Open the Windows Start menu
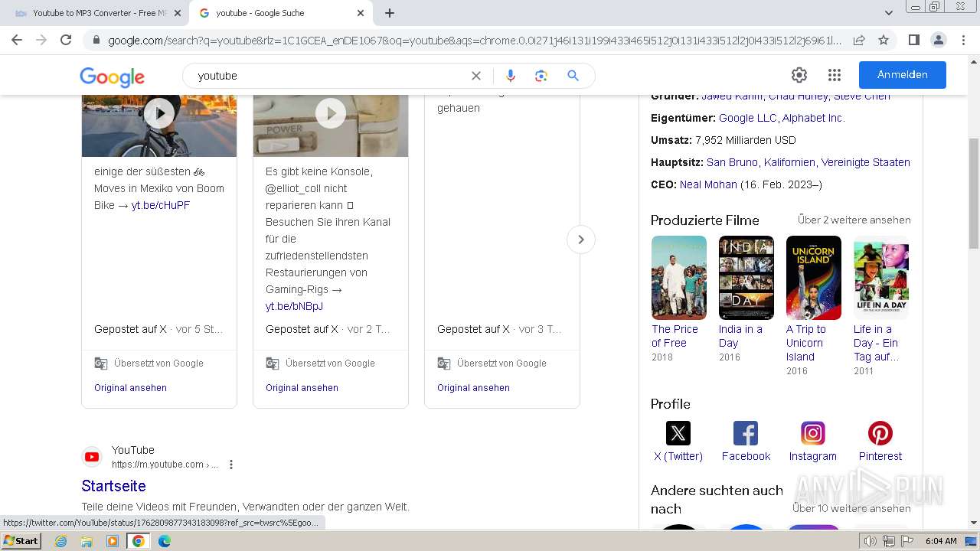The width and height of the screenshot is (980, 551). [x=21, y=540]
